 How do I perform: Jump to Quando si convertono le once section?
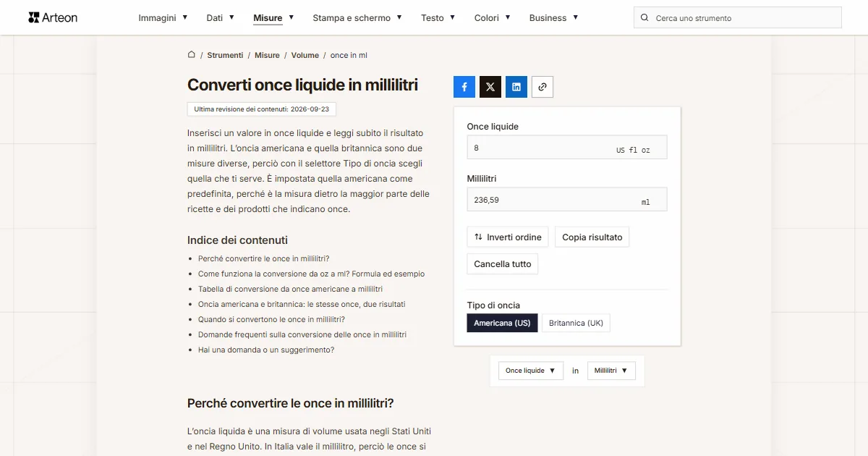[271, 319]
